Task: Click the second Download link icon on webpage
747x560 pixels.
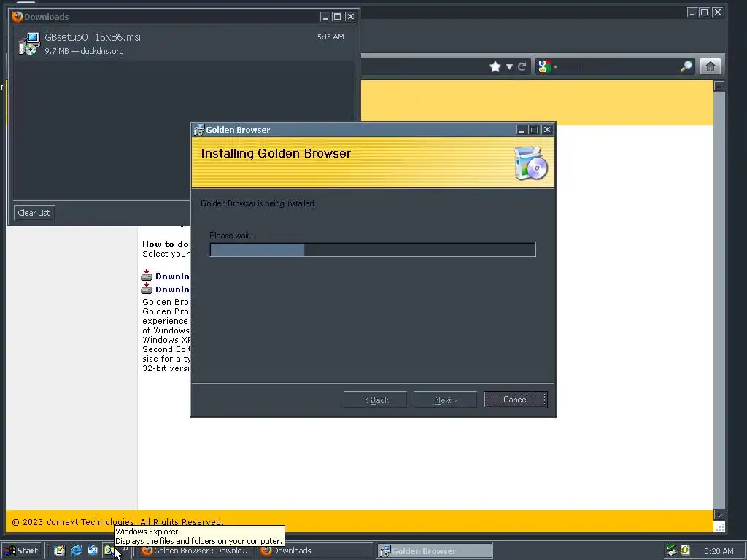Action: tap(147, 288)
